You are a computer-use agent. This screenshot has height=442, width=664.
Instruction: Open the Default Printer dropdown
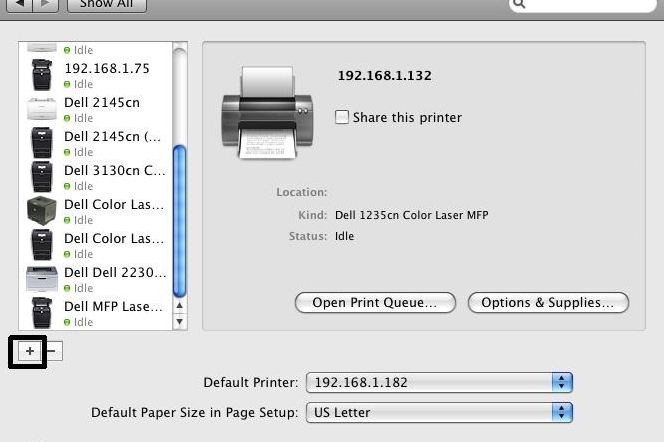[x=439, y=383]
